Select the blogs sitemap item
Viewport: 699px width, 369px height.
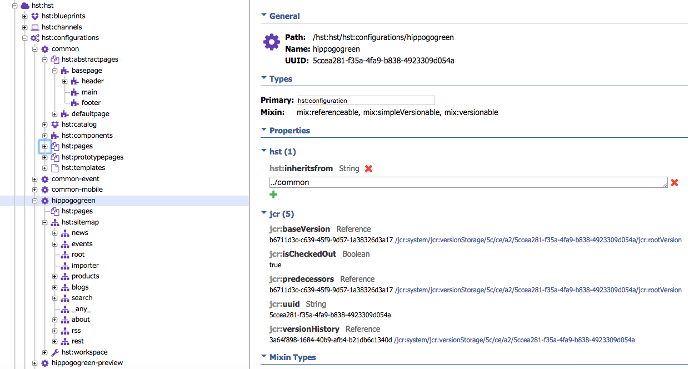tap(80, 287)
